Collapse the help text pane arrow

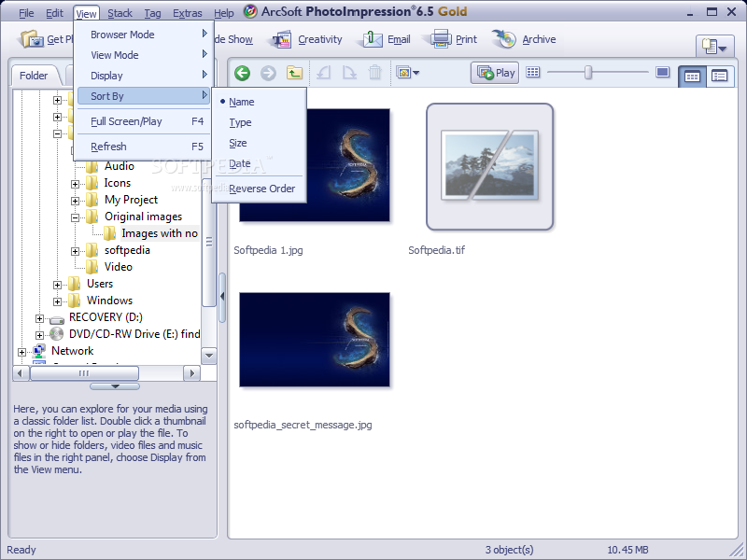click(115, 386)
